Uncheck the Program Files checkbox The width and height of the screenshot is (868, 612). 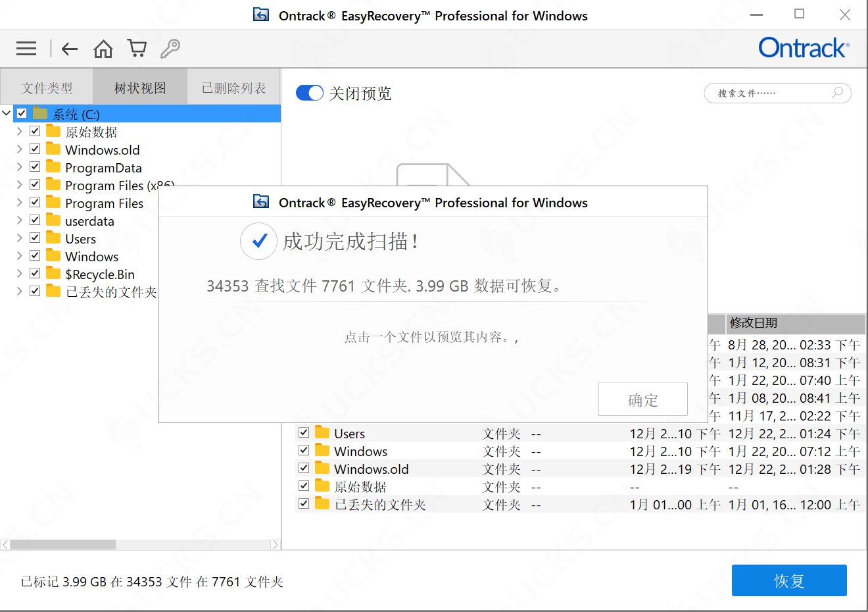35,203
